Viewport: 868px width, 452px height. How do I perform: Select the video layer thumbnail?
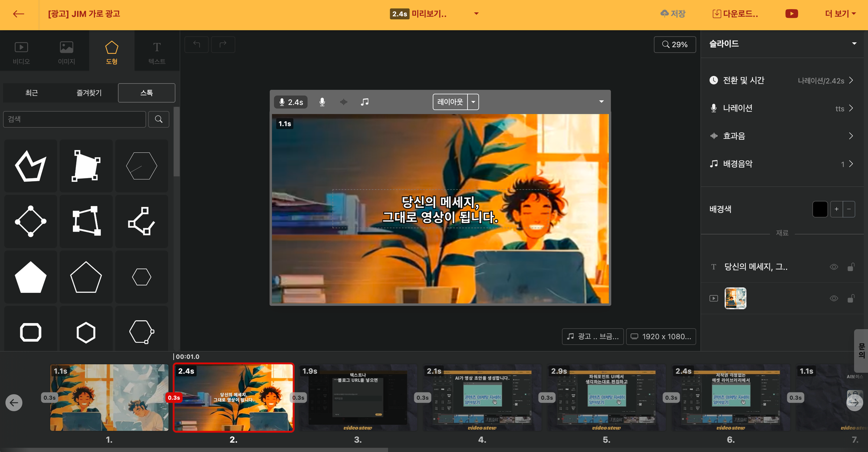[736, 298]
